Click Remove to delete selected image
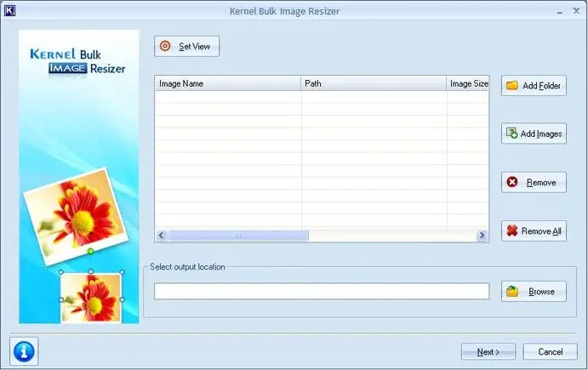This screenshot has height=370, width=588. (x=534, y=182)
